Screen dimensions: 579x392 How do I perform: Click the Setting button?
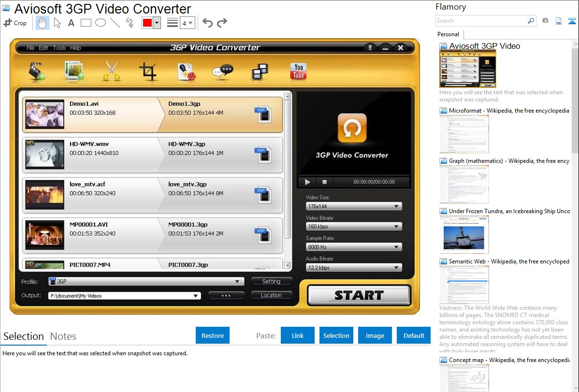(x=272, y=281)
